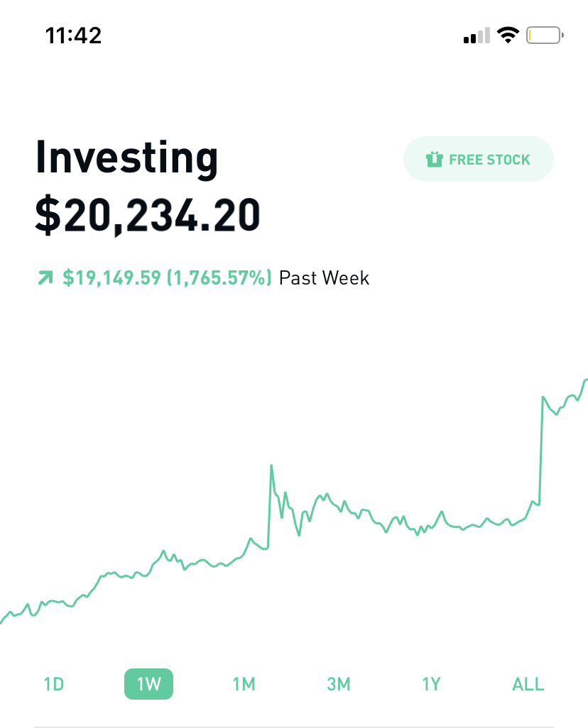Select the 1D time range
This screenshot has width=588, height=728.
click(x=53, y=684)
